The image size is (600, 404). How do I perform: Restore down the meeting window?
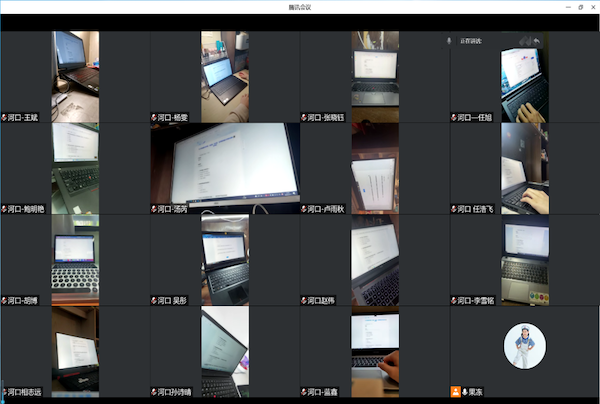tap(580, 7)
